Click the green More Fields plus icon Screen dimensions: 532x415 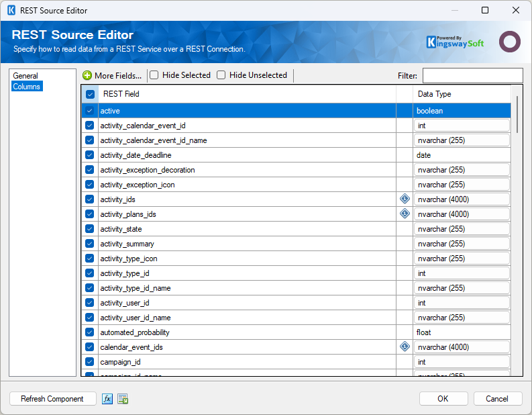pos(87,75)
